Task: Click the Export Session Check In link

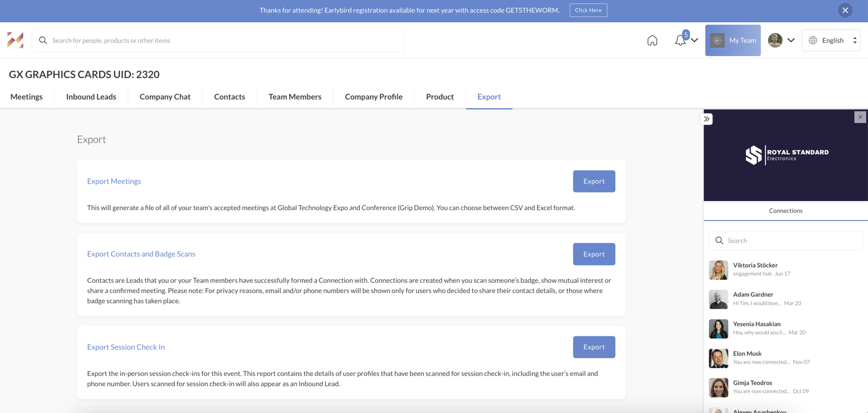Action: point(126,347)
